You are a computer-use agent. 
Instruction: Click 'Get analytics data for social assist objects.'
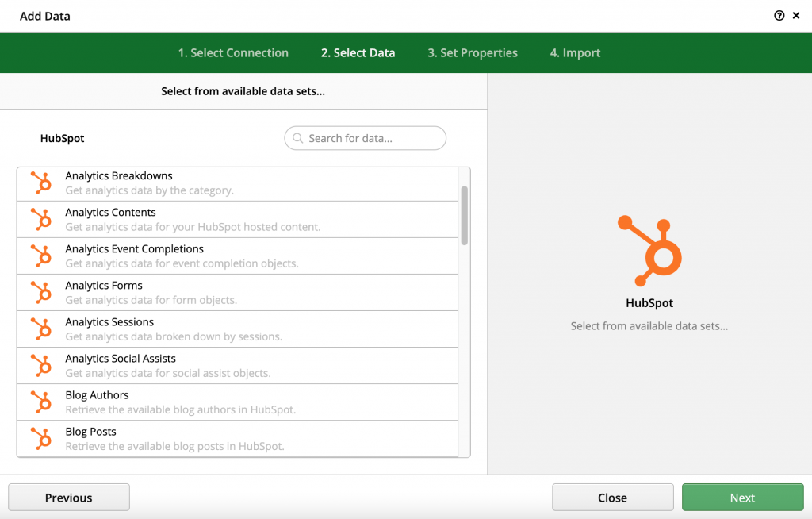168,373
